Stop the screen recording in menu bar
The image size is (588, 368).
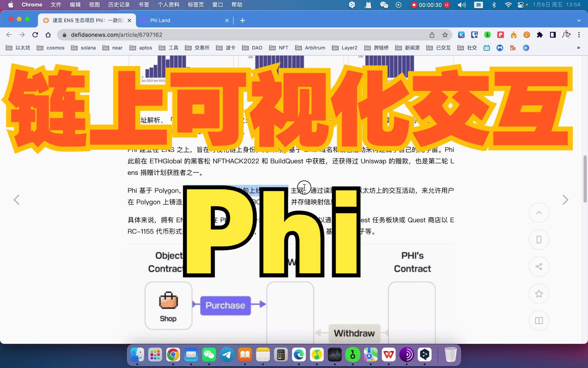(414, 5)
